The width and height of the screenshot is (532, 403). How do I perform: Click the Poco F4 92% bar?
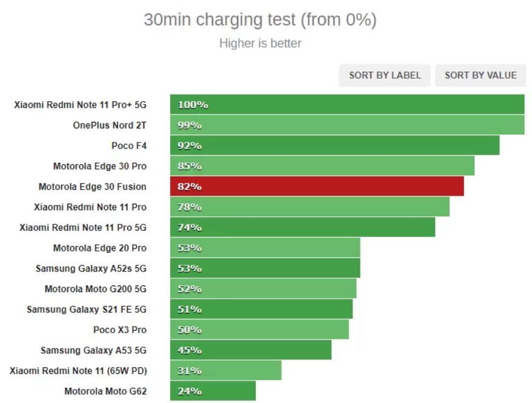(335, 145)
